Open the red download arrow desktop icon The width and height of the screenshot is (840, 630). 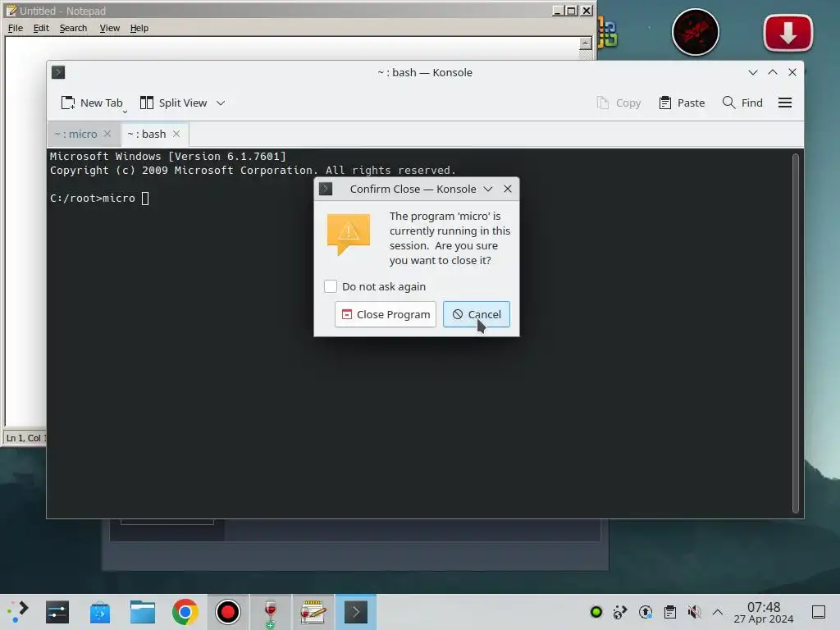(x=787, y=33)
